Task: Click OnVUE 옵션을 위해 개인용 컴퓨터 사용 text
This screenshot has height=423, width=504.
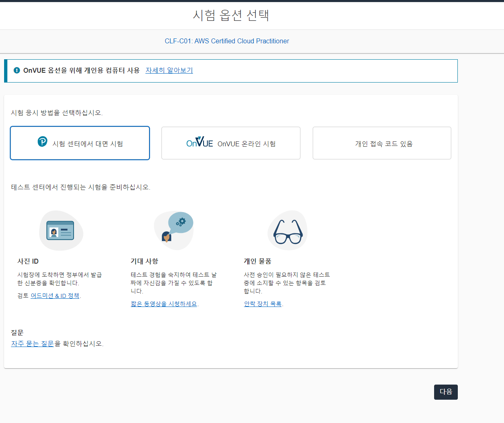Action: pyautogui.click(x=81, y=70)
